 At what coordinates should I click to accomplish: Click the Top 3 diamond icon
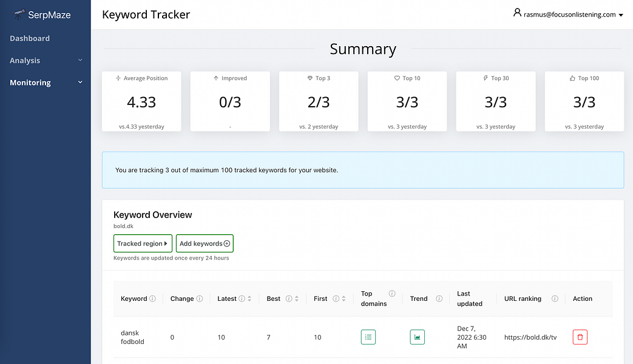(x=310, y=78)
